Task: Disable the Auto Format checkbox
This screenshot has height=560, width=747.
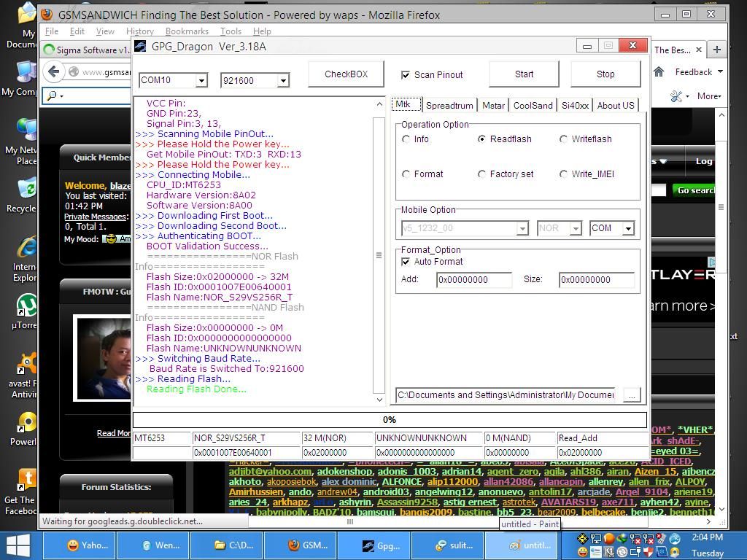Action: (x=406, y=262)
